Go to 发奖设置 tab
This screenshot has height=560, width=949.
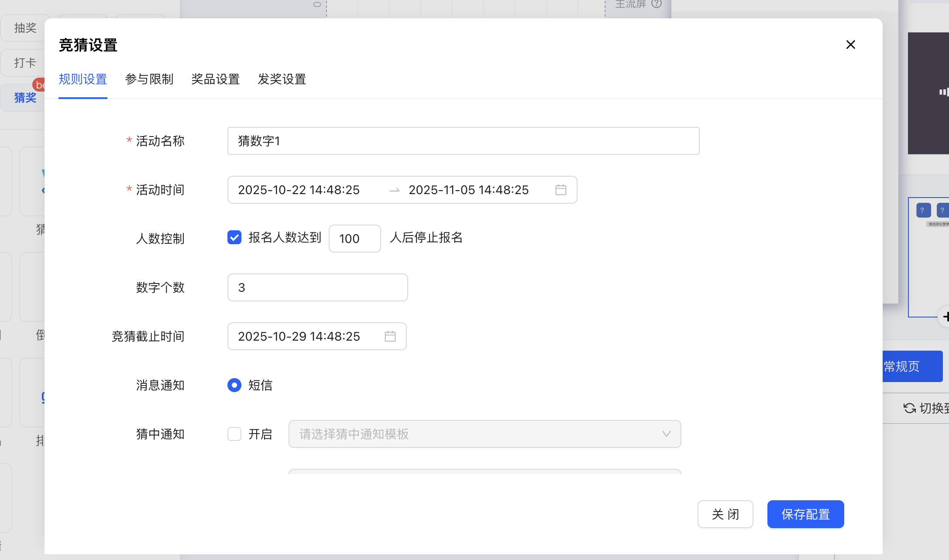pos(282,79)
